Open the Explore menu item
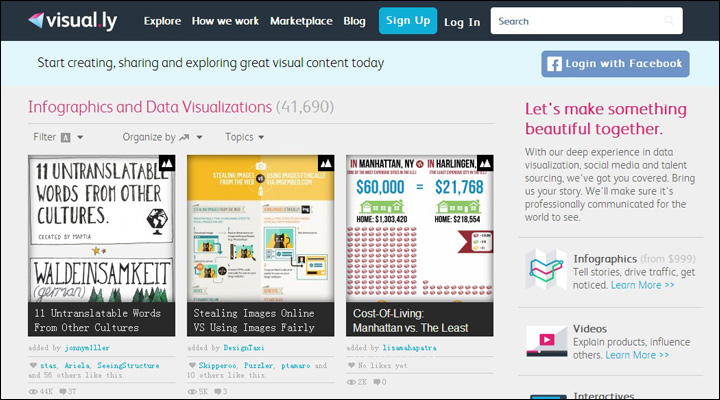Screen dimensions: 720x400 point(162,21)
